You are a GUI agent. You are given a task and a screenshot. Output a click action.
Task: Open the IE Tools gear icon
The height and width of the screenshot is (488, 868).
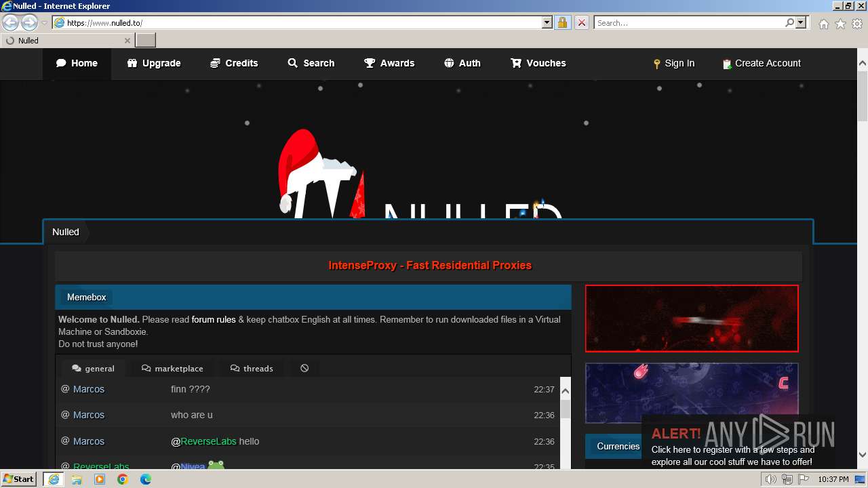point(857,24)
